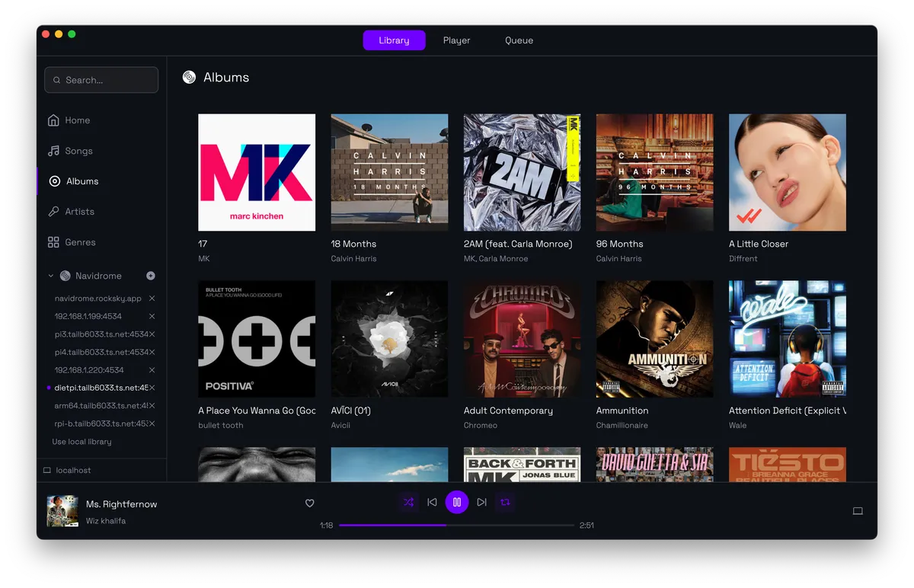Connect to rpi-b.tailb6033.ts.net server
The width and height of the screenshot is (914, 588).
[x=101, y=423]
